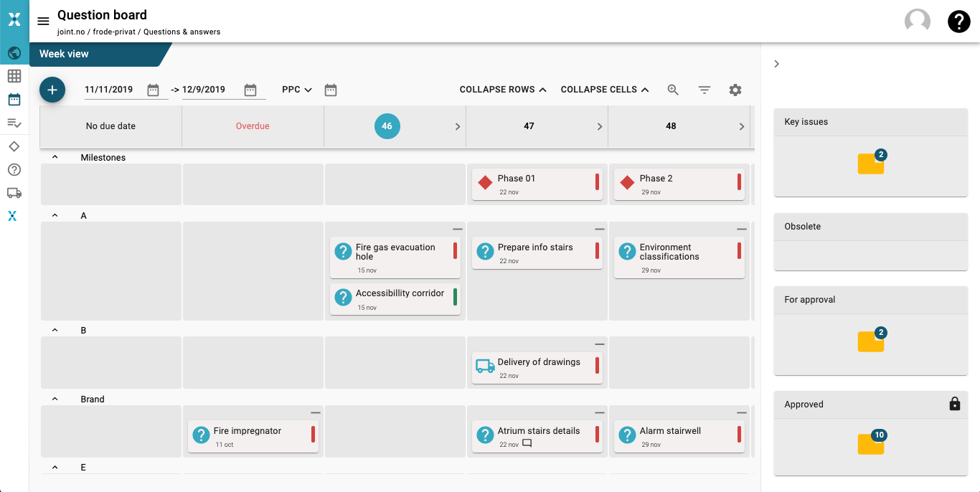
Task: Minimize the Fire impregnator cell
Action: pos(315,413)
